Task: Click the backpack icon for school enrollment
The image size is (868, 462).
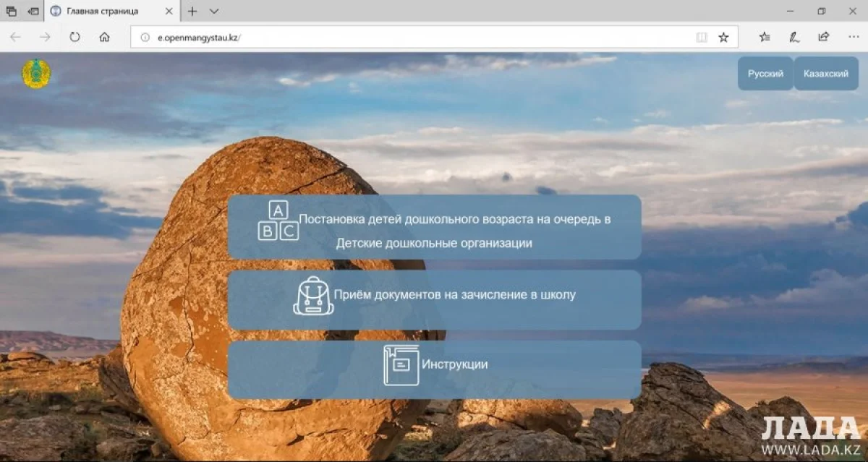Action: pos(314,296)
